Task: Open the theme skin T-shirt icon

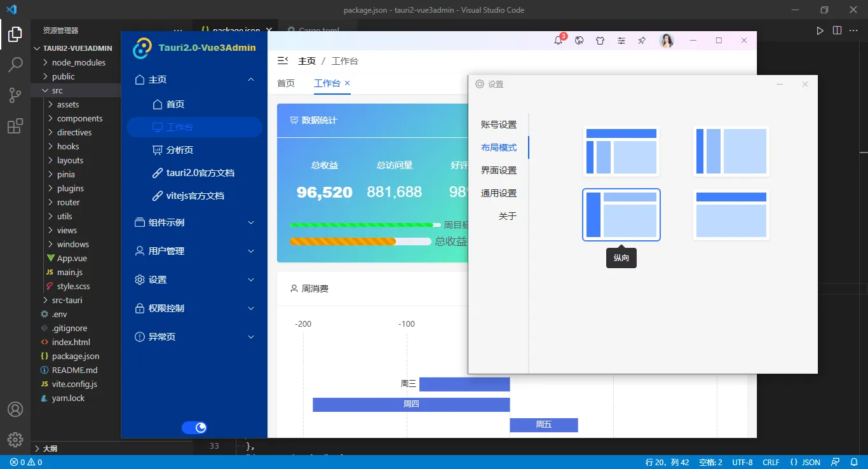Action: [x=600, y=40]
